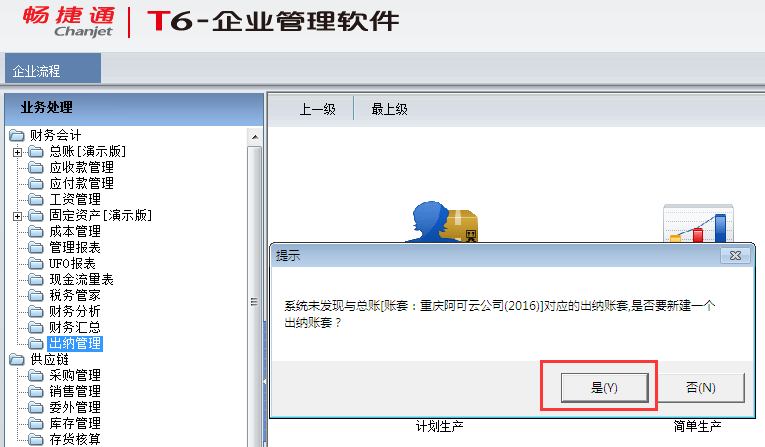Decline with the 否(N) button
The height and width of the screenshot is (447, 765).
coord(701,388)
